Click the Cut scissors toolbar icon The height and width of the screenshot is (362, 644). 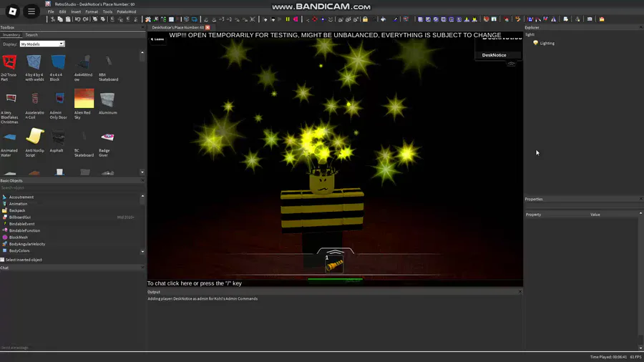(x=52, y=19)
